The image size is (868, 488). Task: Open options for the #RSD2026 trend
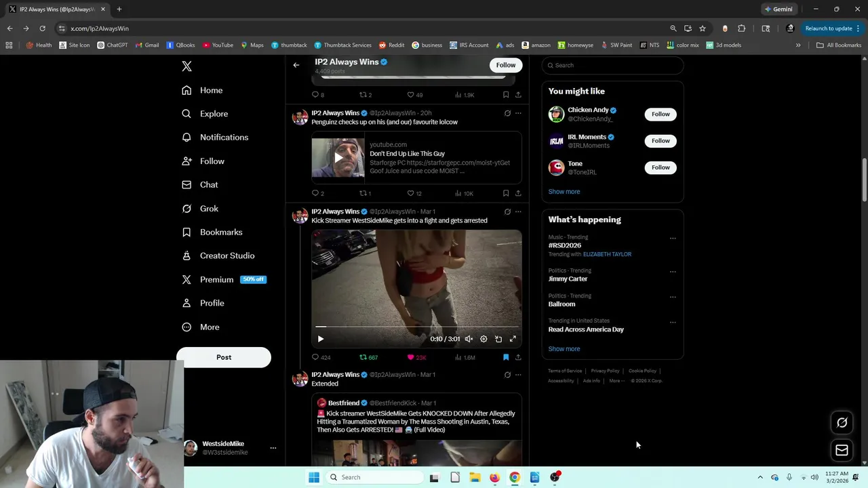tap(673, 239)
